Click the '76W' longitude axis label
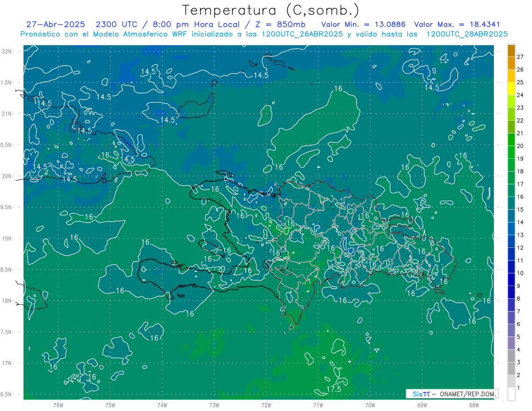Screen dimensions: 532x411 58,405
